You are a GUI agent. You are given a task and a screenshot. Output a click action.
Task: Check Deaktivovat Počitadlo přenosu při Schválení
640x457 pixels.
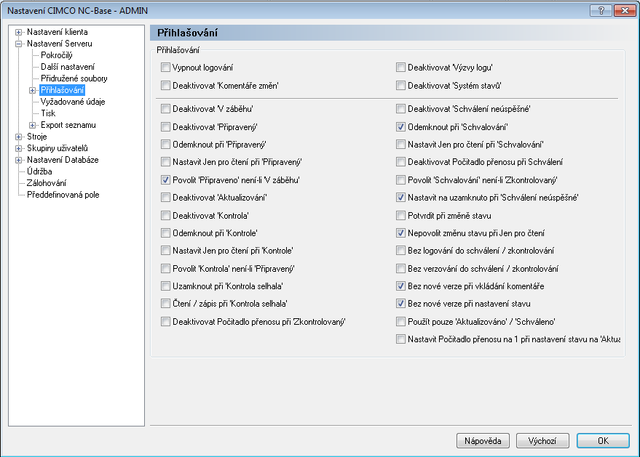401,162
